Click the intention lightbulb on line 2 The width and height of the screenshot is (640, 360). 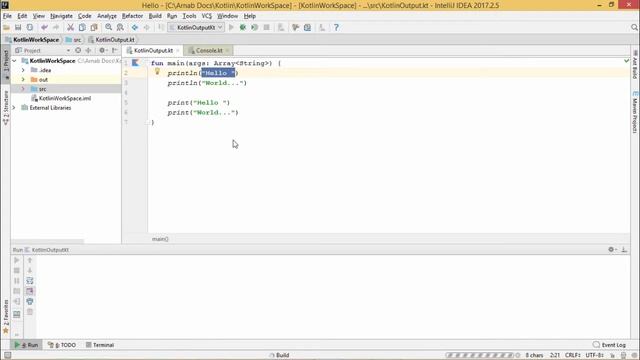click(x=157, y=72)
